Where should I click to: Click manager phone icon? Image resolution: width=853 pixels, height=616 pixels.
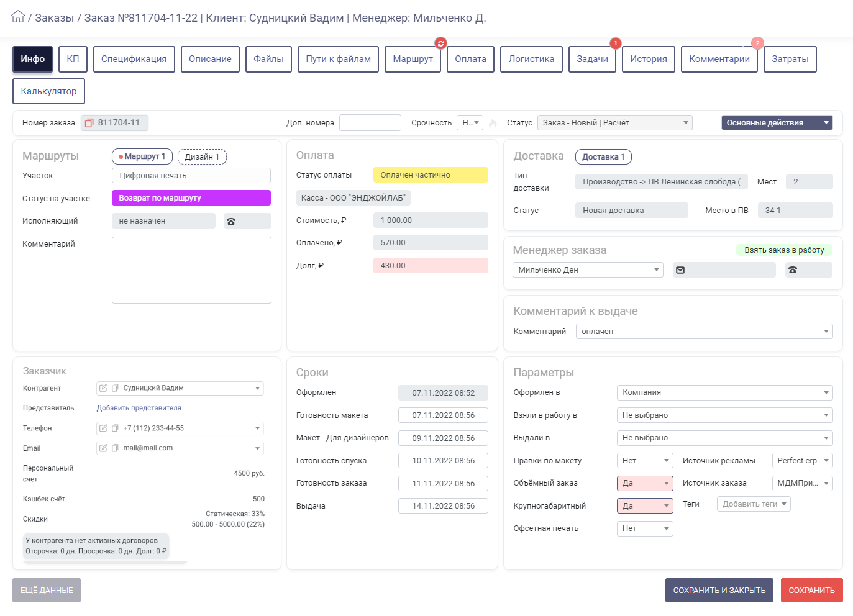click(x=793, y=270)
